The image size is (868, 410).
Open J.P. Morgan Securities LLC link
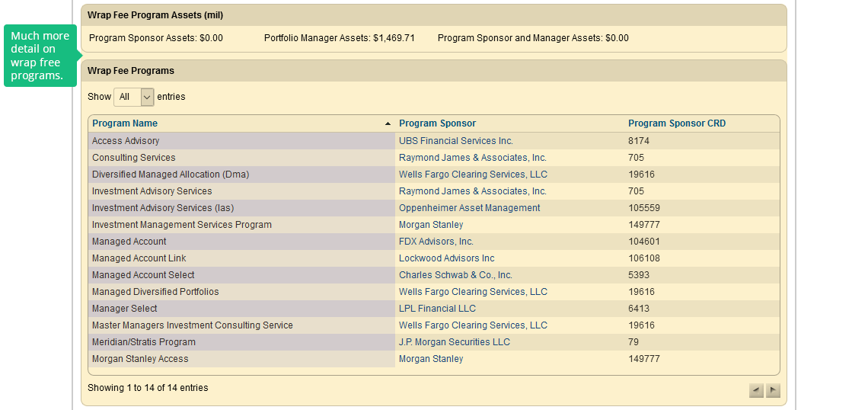[455, 342]
